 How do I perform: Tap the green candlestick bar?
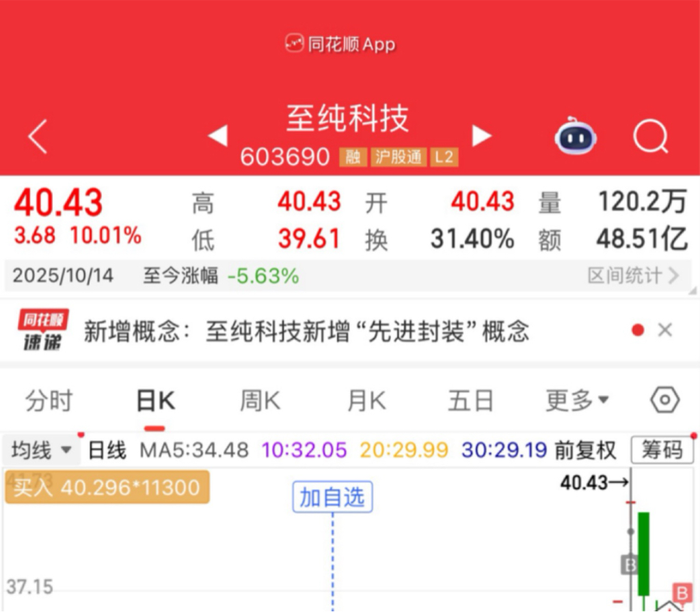pos(644,553)
